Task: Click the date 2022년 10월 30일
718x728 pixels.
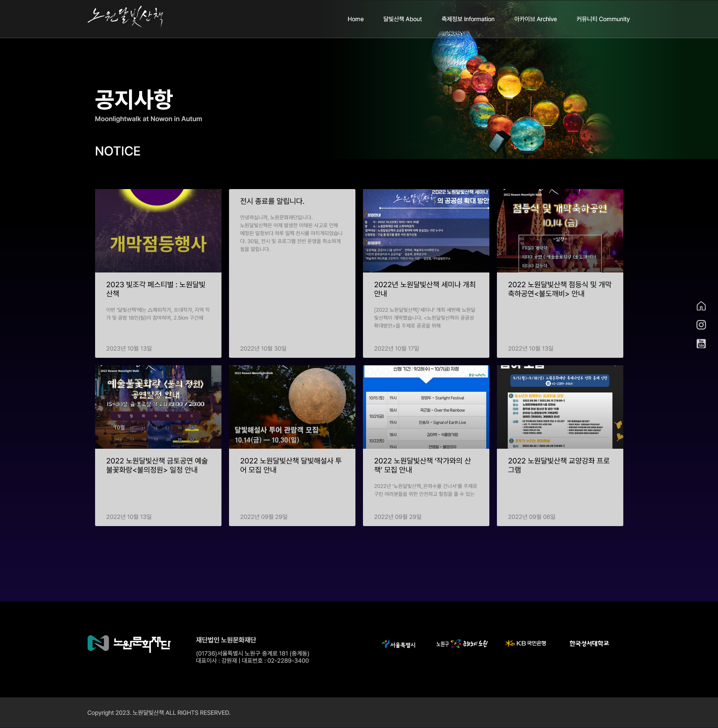Action: pos(263,348)
